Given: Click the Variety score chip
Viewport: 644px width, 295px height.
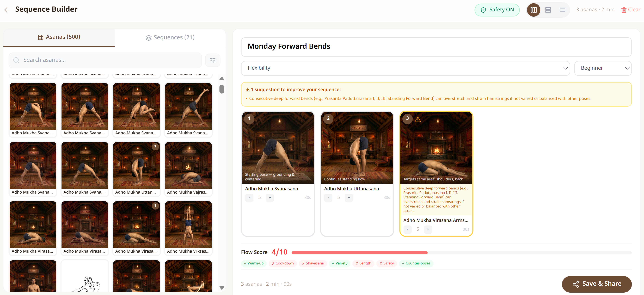Looking at the screenshot, I should tap(340, 263).
